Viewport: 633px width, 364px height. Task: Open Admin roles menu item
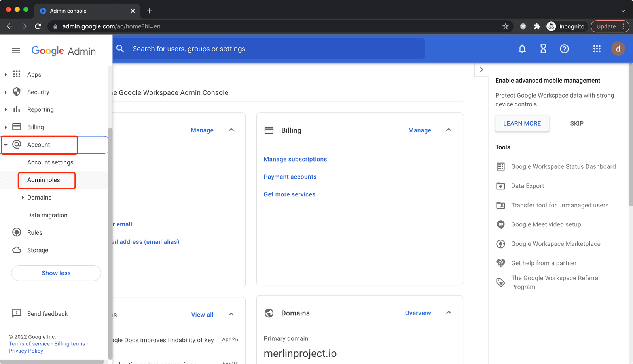coord(44,180)
